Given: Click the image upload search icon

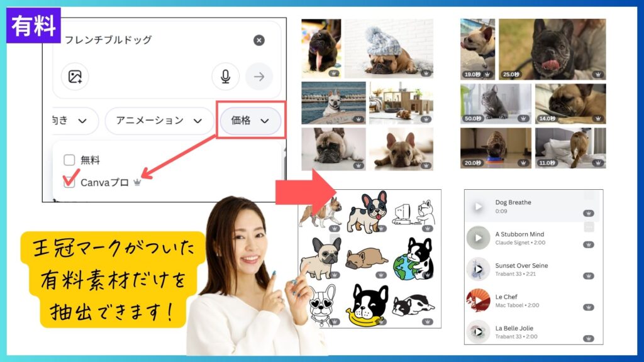Looking at the screenshot, I should click(x=75, y=77).
